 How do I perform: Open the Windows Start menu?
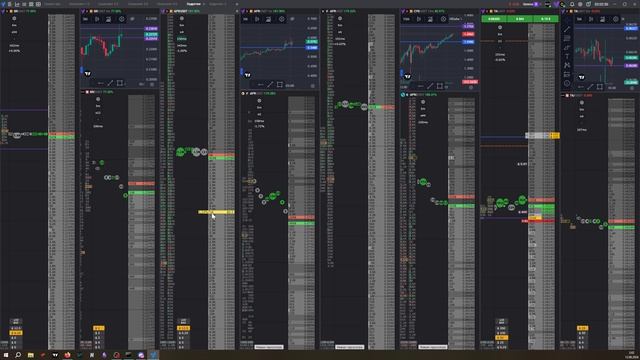point(6,355)
